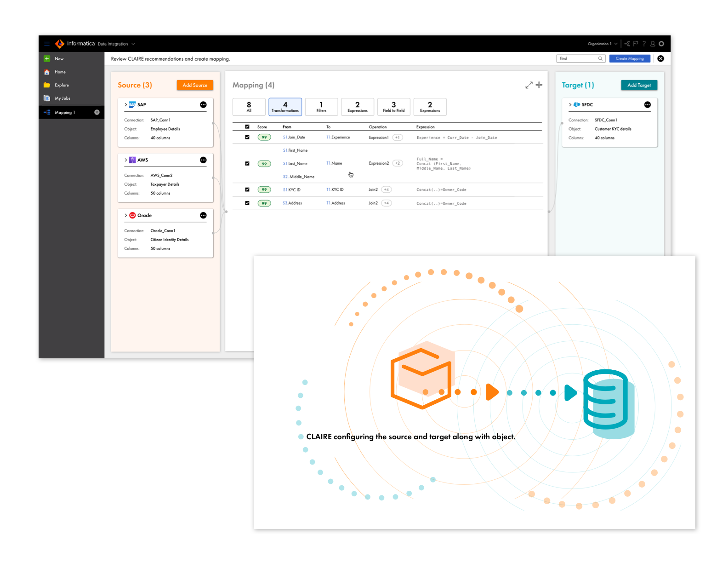Click the Operation column header
This screenshot has height=563, width=728.
click(378, 127)
